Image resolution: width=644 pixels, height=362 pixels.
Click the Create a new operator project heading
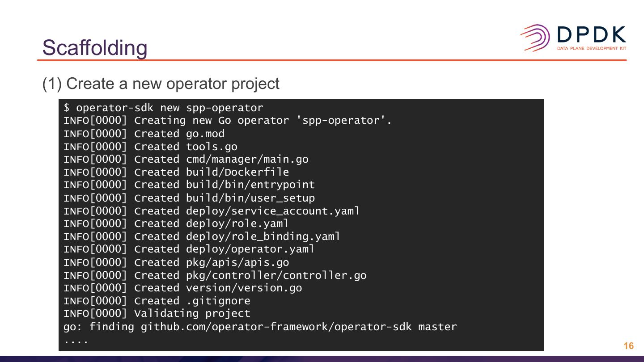point(161,84)
